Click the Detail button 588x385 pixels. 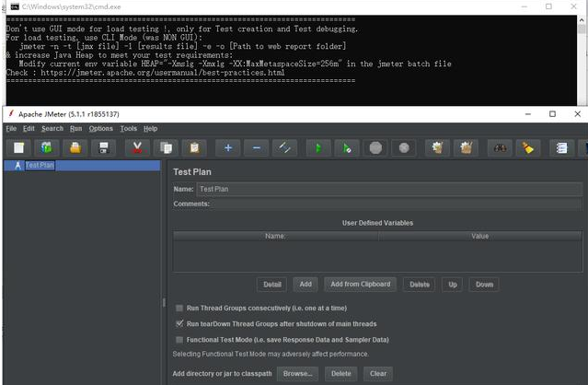(272, 285)
